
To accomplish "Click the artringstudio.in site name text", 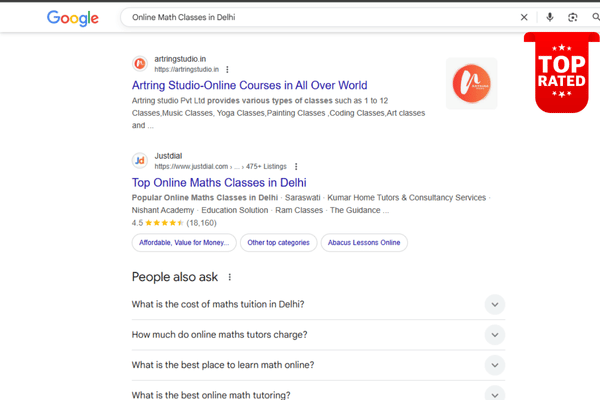I will (180, 59).
